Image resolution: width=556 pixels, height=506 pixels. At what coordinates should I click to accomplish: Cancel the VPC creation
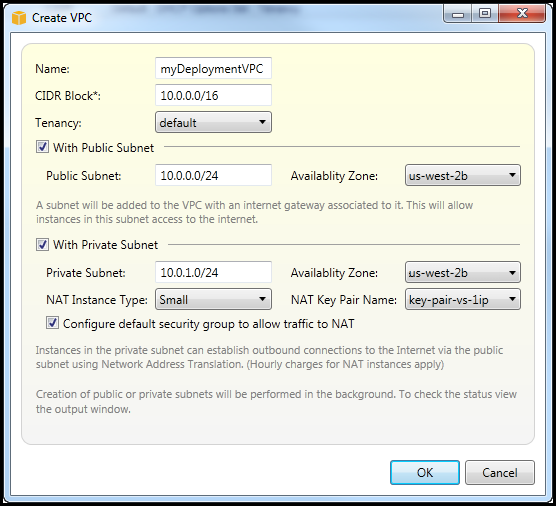(x=500, y=472)
